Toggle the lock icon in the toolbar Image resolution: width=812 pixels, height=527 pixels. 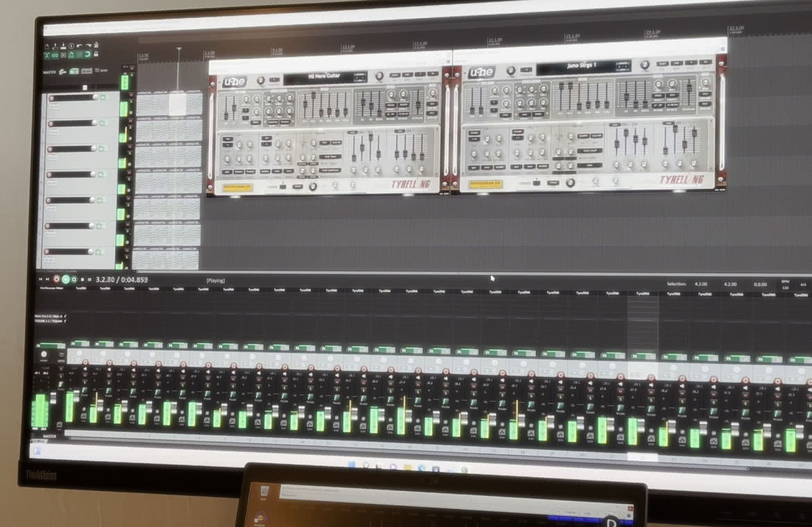click(x=96, y=54)
